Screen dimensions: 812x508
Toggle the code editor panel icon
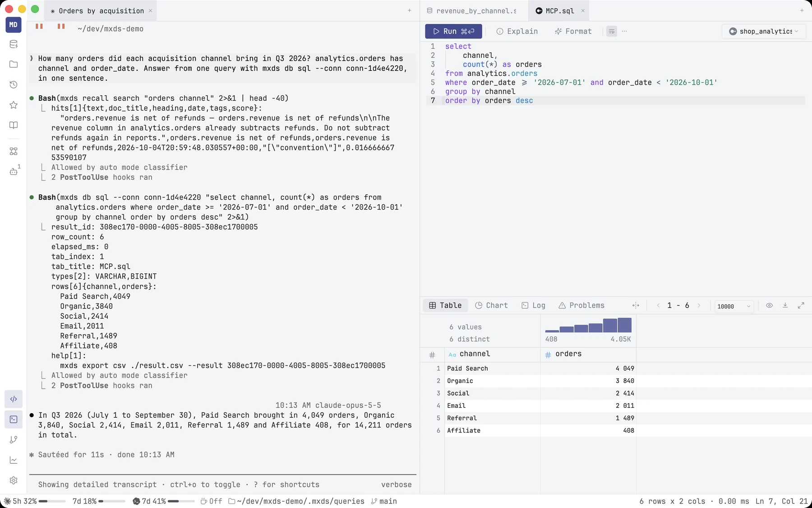click(x=14, y=399)
